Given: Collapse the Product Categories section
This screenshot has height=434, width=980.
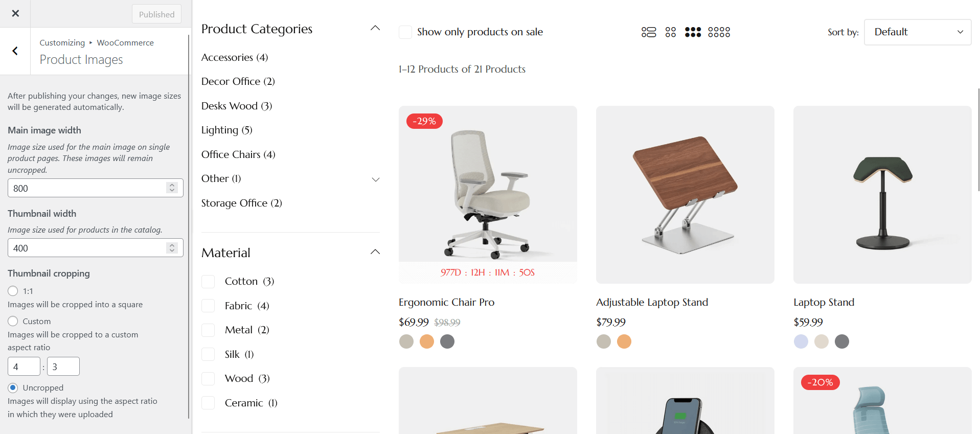Looking at the screenshot, I should tap(375, 29).
